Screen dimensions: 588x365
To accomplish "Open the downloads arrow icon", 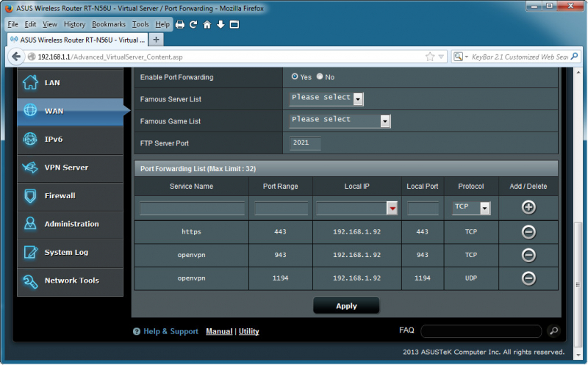I will coord(220,24).
